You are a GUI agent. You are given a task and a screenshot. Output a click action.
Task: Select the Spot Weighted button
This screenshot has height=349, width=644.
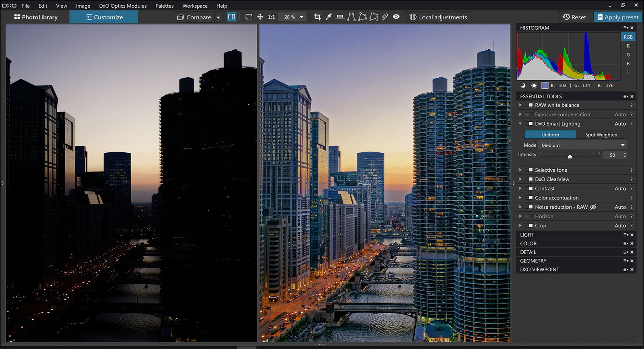pos(601,135)
